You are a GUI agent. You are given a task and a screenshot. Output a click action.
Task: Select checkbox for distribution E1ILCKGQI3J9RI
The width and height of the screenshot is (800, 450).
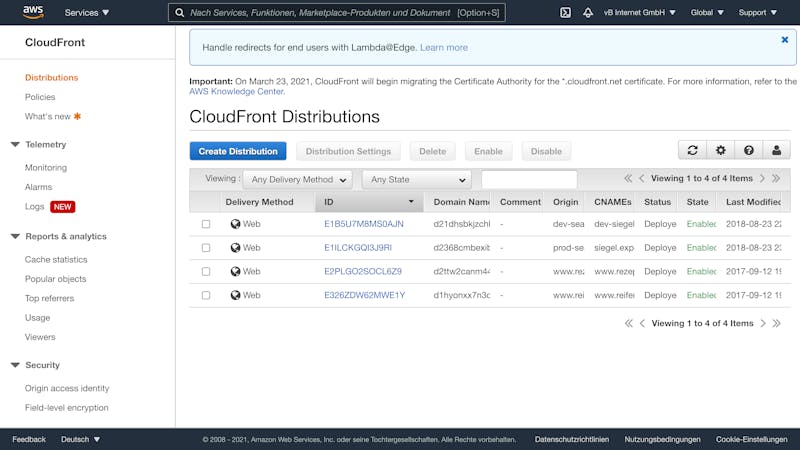pos(206,247)
